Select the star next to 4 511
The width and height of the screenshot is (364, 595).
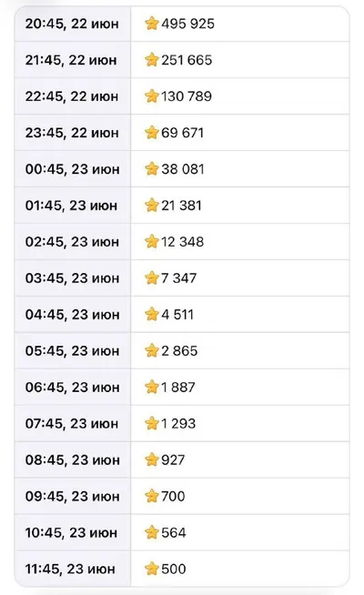point(151,315)
